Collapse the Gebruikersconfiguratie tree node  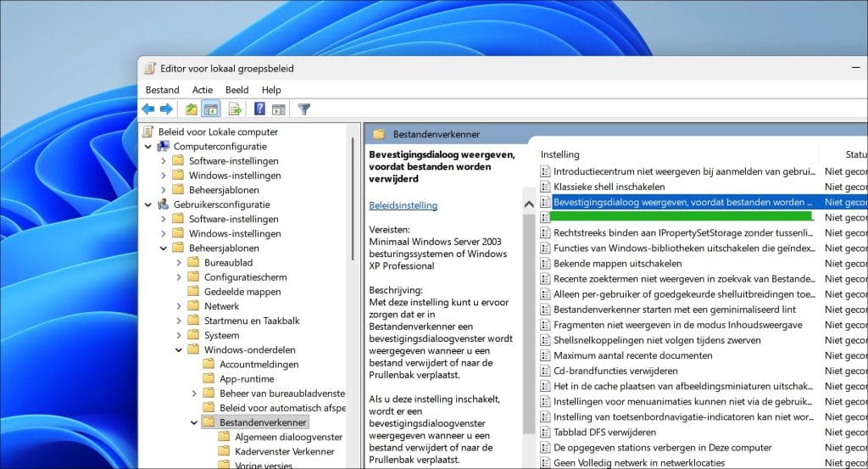coord(147,205)
